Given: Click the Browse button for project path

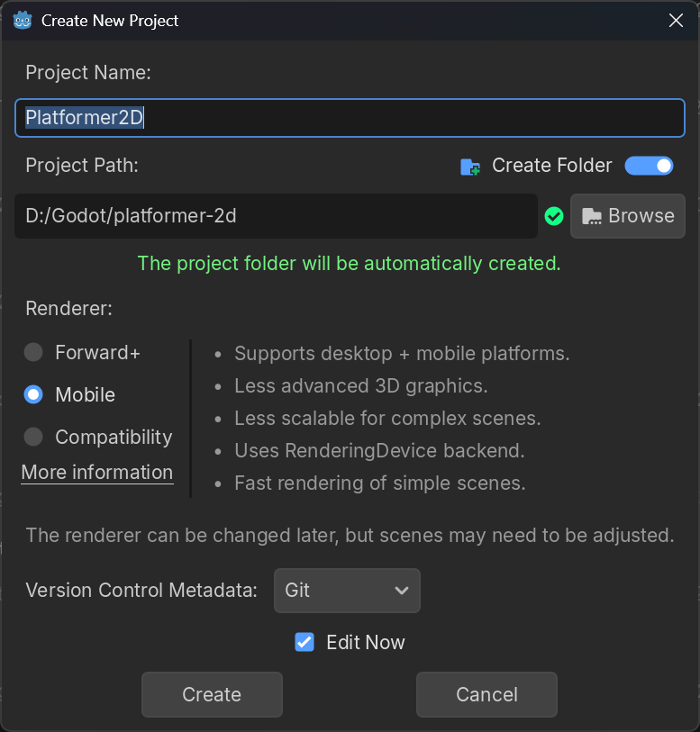Looking at the screenshot, I should 628,216.
